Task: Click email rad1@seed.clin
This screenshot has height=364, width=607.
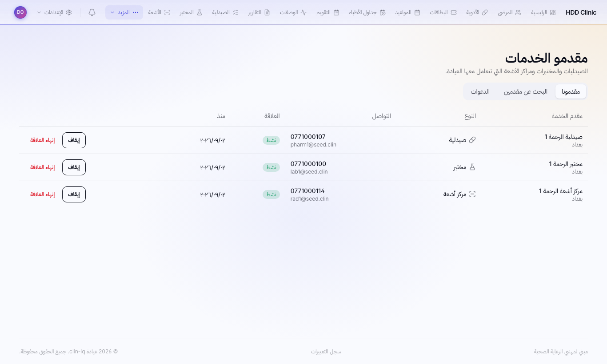Action: click(310, 199)
